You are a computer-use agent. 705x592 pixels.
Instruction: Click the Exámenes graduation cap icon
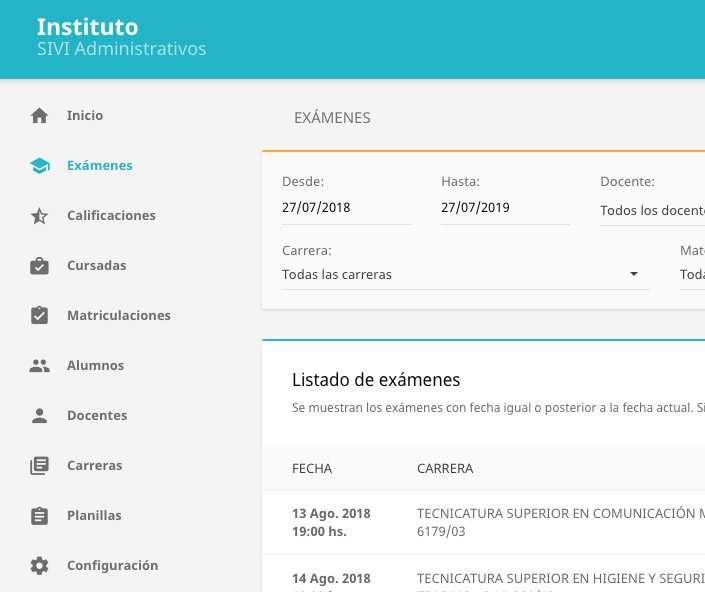pyautogui.click(x=40, y=165)
